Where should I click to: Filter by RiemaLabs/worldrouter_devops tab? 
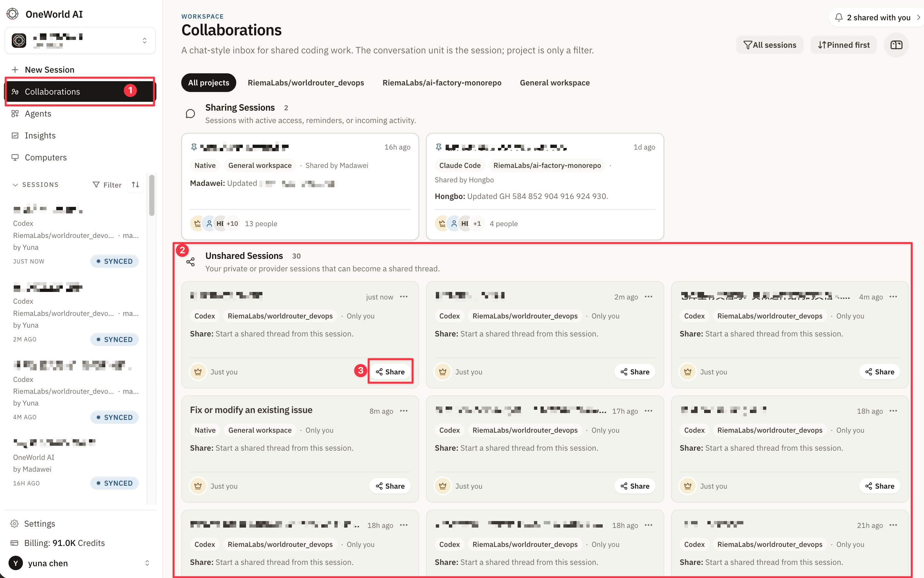tap(306, 82)
